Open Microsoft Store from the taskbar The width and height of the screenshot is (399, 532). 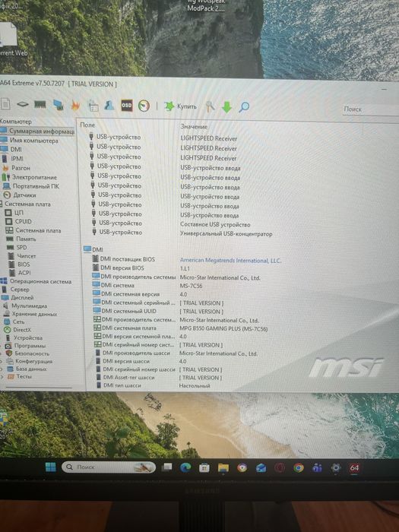[x=204, y=468]
